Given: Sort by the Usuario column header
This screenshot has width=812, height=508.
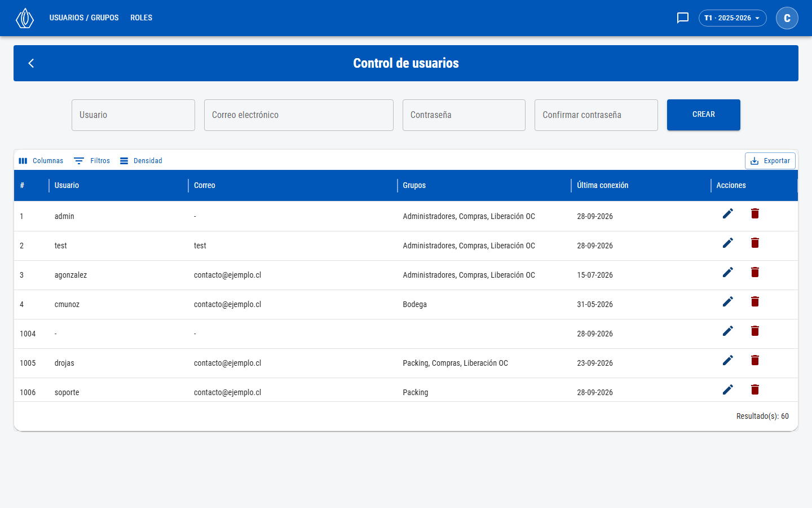Looking at the screenshot, I should point(67,185).
